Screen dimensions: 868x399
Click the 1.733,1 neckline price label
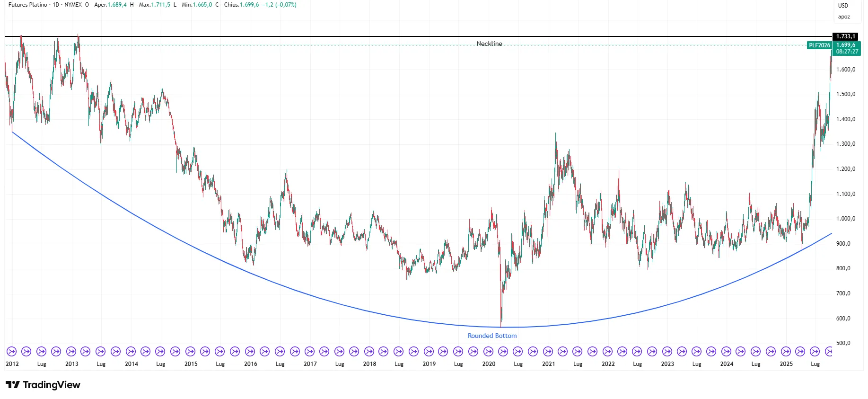coord(845,36)
